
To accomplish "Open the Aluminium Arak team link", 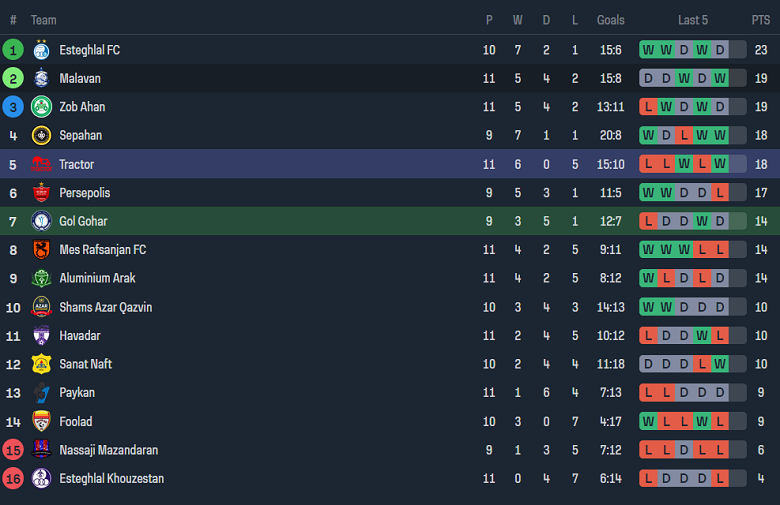I will [97, 278].
